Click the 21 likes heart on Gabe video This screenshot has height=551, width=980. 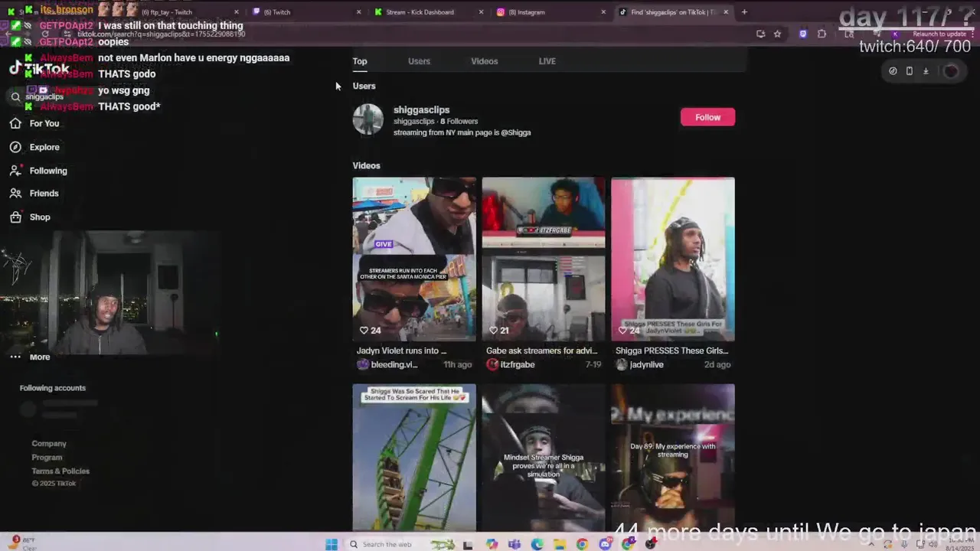point(494,331)
